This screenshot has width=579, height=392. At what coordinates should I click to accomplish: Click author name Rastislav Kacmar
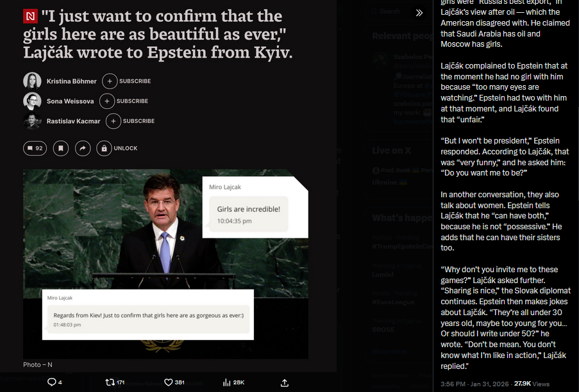(74, 121)
